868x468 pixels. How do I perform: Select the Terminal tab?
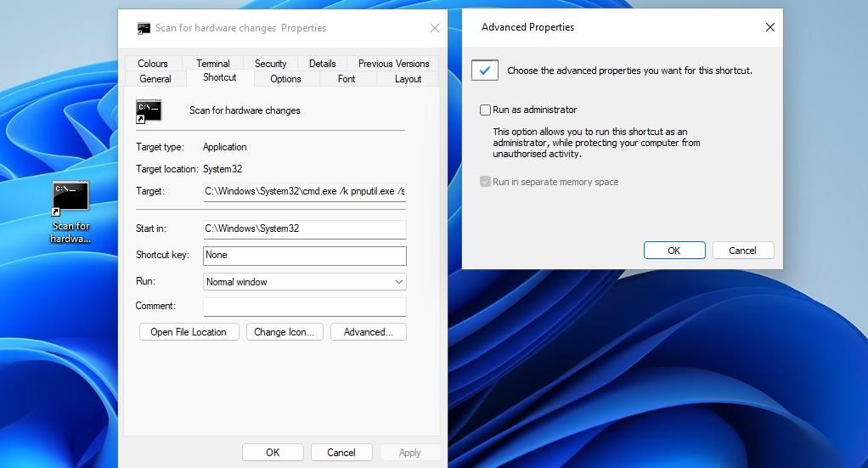[x=212, y=64]
